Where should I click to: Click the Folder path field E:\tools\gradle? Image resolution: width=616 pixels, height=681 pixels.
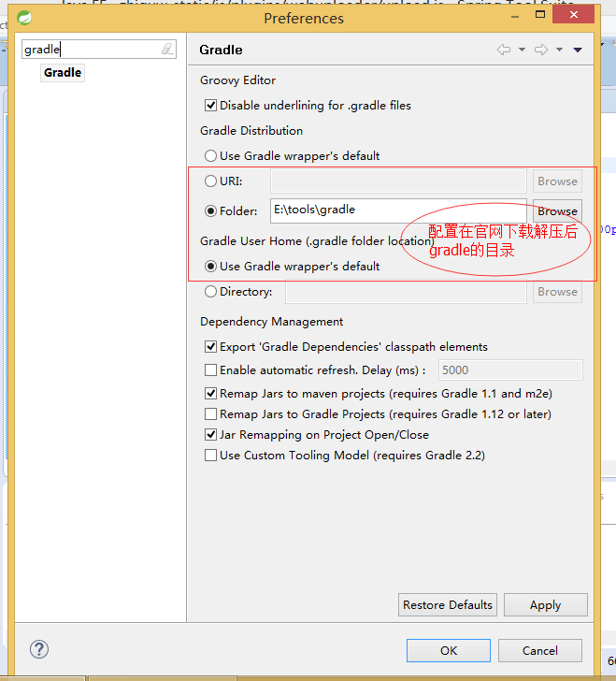coord(398,210)
